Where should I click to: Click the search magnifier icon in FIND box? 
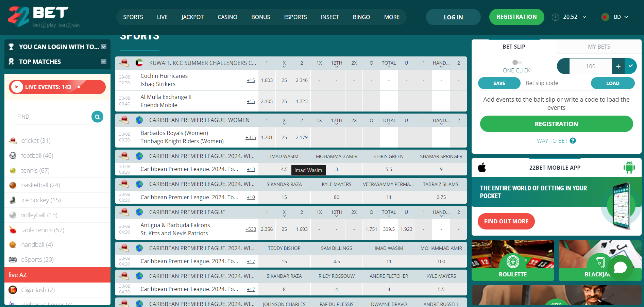pyautogui.click(x=97, y=117)
